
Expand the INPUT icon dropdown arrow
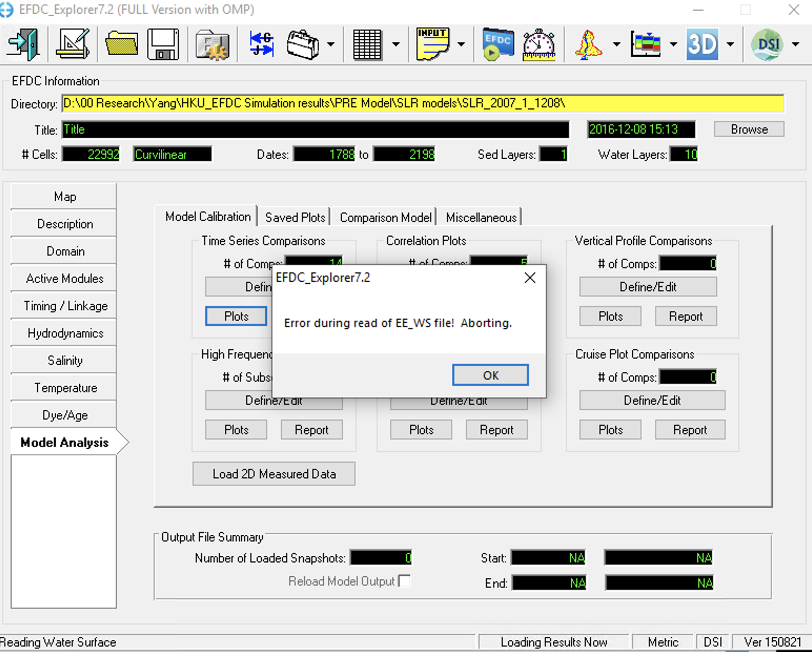click(461, 44)
